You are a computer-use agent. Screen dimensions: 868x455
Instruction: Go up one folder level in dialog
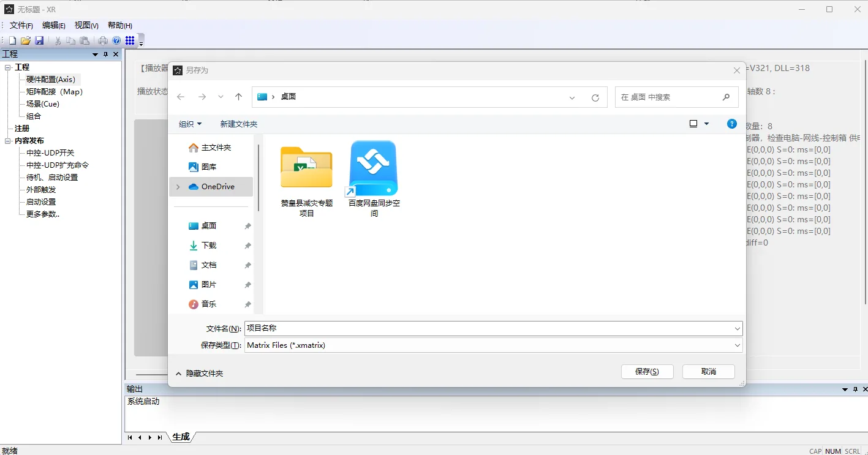(239, 97)
